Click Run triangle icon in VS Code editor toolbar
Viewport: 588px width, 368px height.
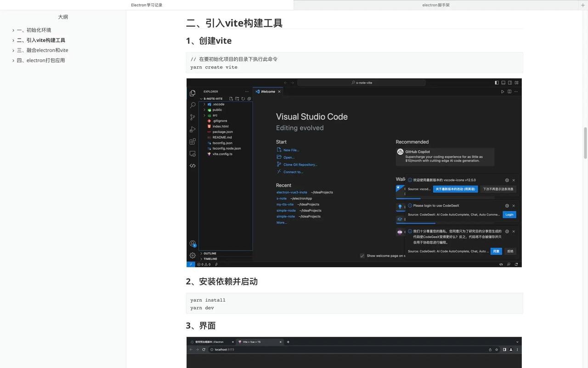click(x=503, y=92)
